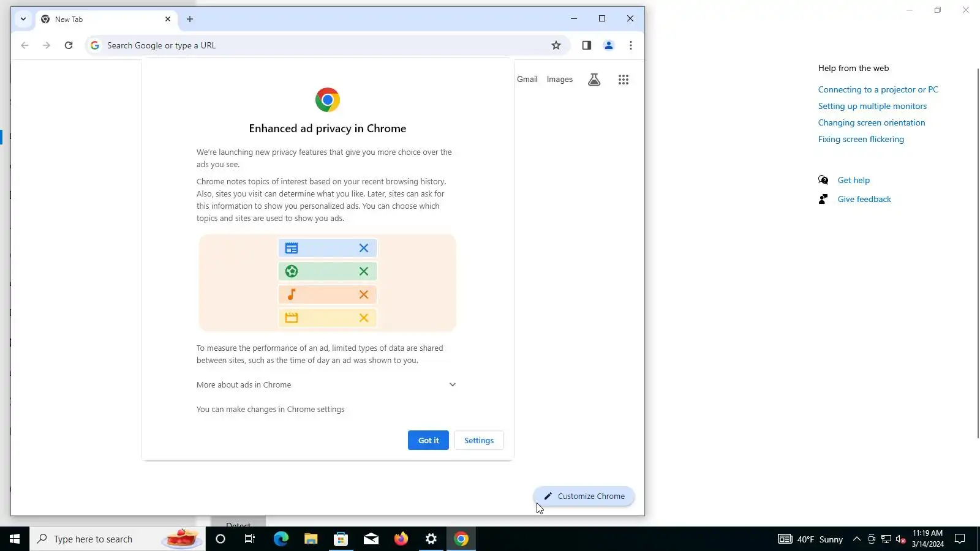Close the New Tab tab
The image size is (980, 551).
point(168,19)
